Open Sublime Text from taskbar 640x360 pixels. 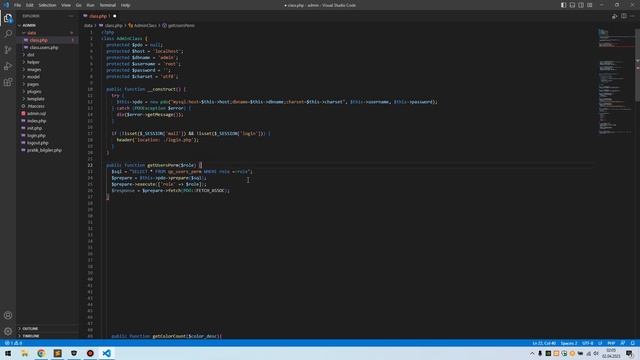[x=58, y=353]
